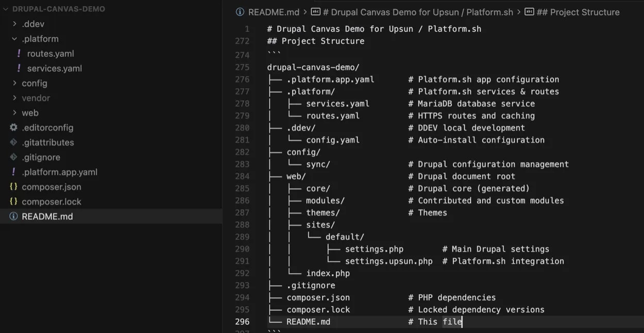
Task: Click the YAML icon beside services.yaml
Action: 19,68
